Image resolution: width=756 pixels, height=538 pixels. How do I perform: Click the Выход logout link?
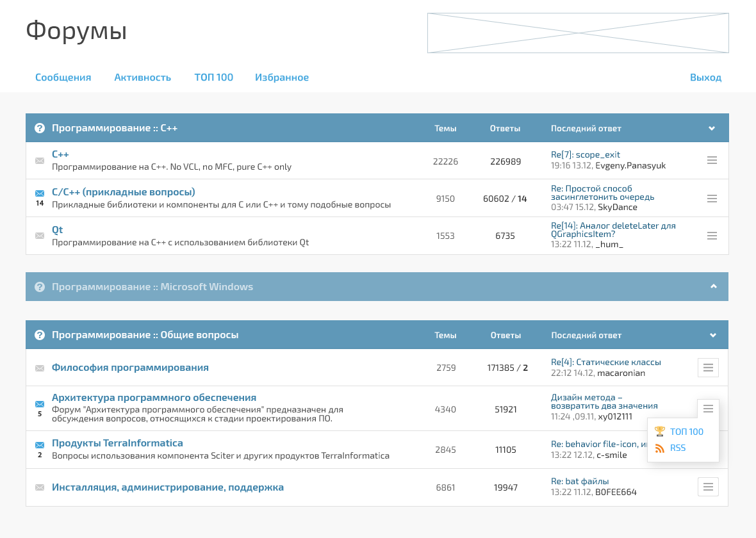click(705, 77)
